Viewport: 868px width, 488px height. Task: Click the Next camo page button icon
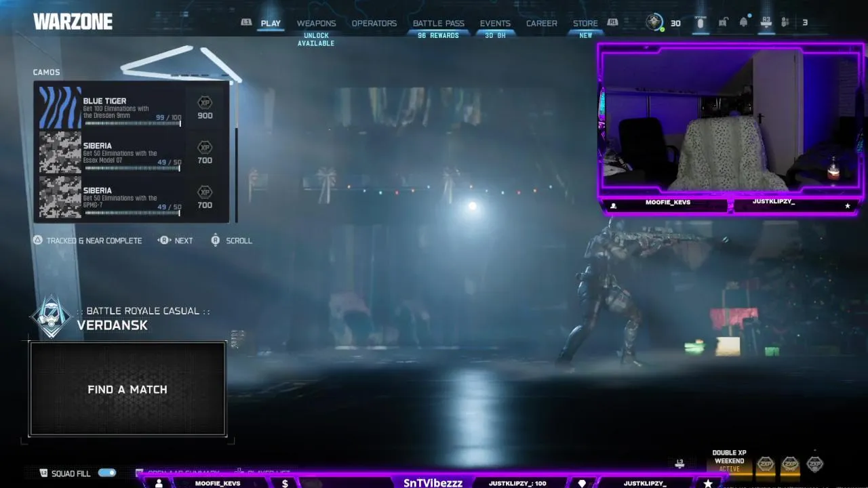click(x=164, y=241)
